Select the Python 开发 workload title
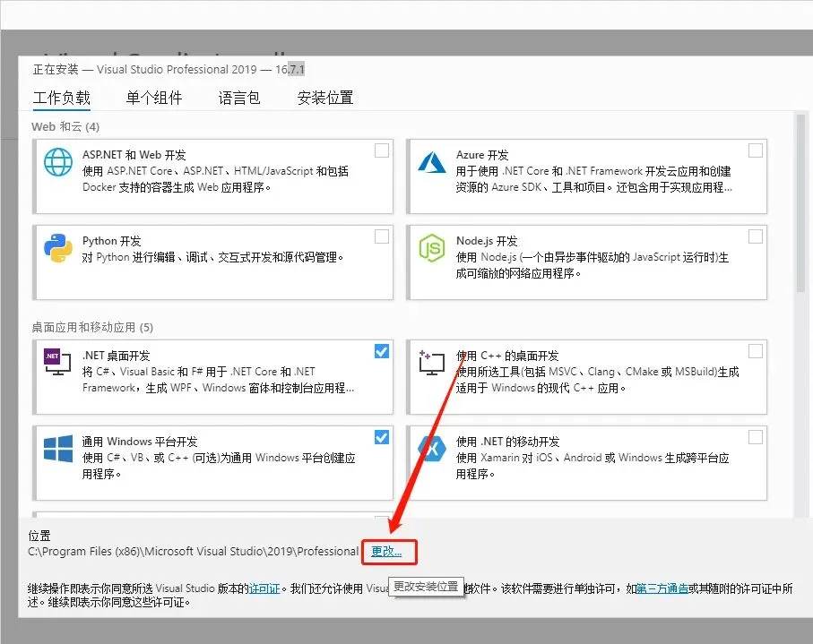Screen dimensions: 813x644 click(111, 241)
